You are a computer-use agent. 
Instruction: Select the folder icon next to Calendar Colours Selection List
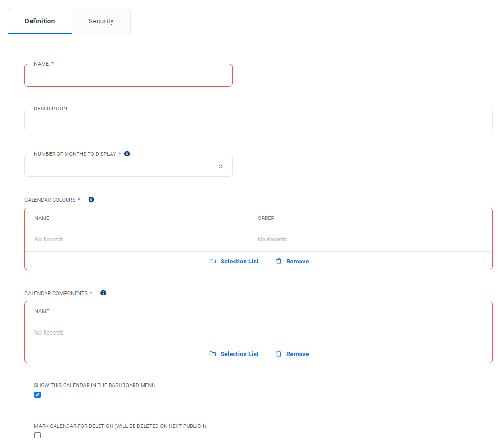pos(213,261)
